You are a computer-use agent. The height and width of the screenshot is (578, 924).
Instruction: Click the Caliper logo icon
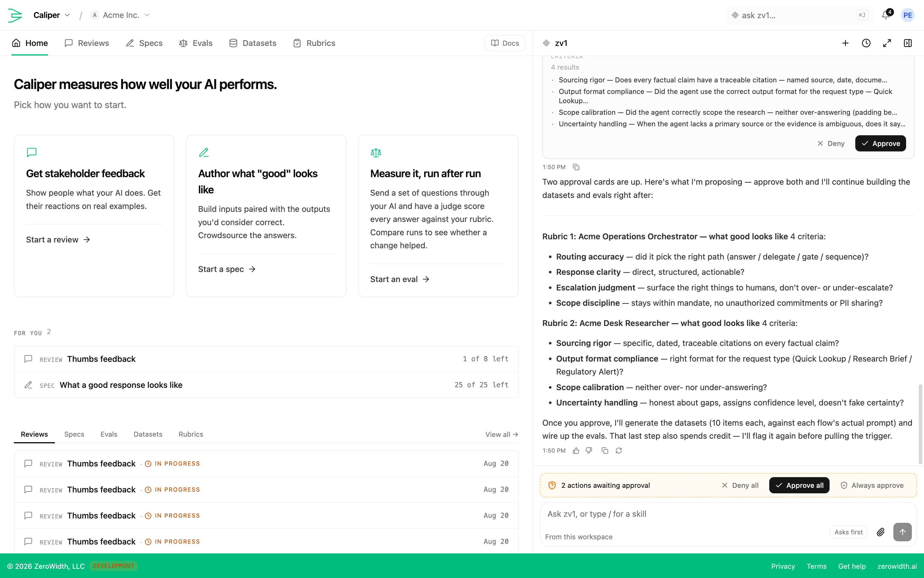point(15,15)
